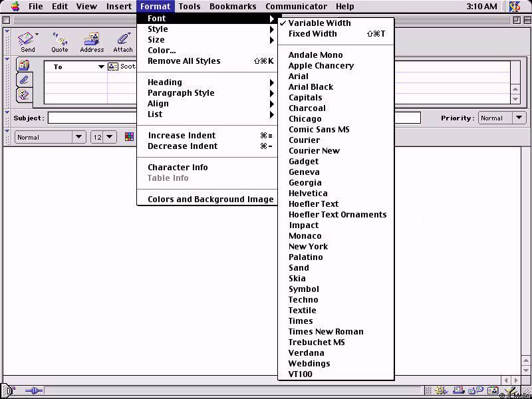Choose Color... from the Format menu

point(207,51)
